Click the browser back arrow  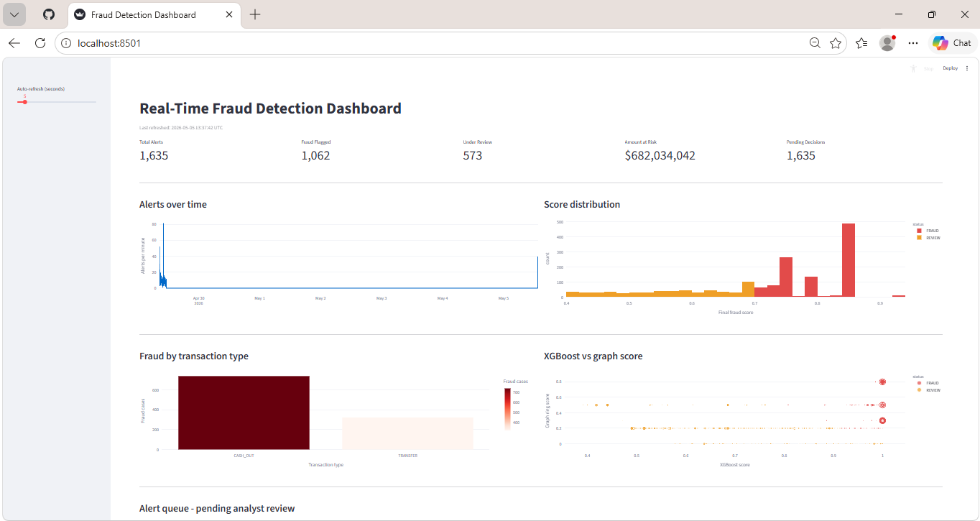pos(14,43)
